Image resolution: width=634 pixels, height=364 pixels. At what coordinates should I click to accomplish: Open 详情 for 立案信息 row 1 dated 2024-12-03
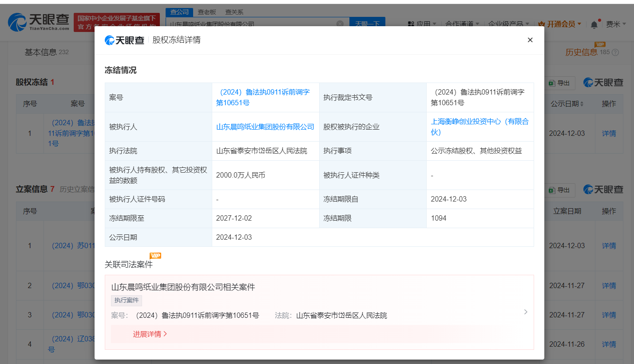click(609, 245)
